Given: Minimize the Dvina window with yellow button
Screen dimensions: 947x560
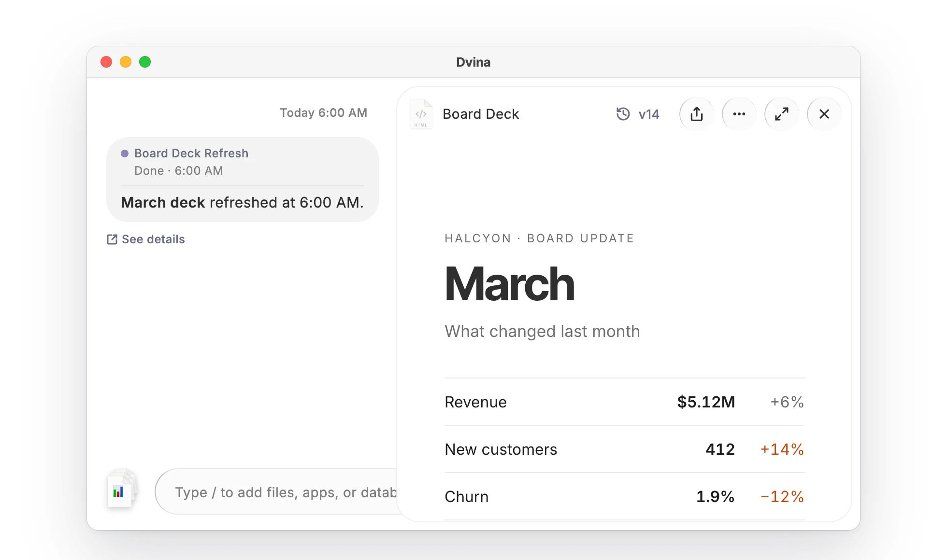Looking at the screenshot, I should (x=126, y=62).
